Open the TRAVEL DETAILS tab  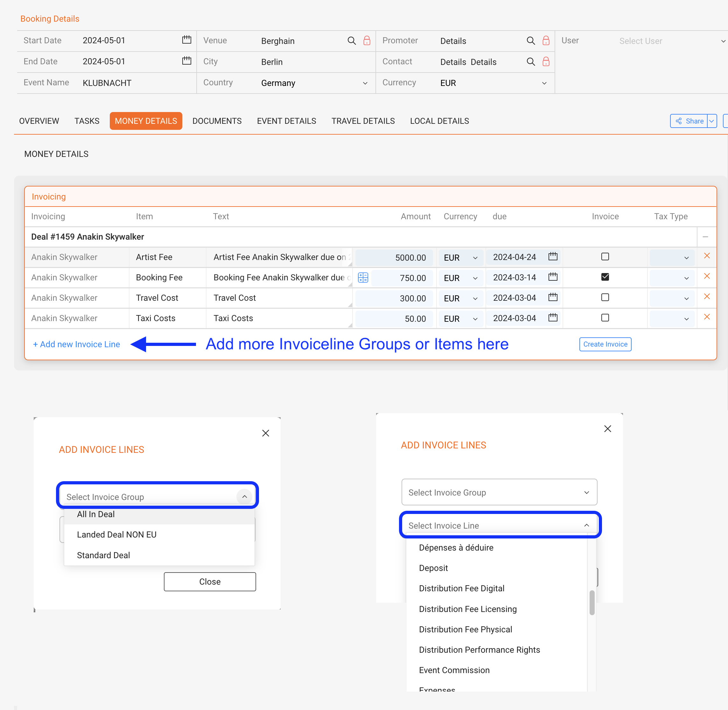(363, 121)
